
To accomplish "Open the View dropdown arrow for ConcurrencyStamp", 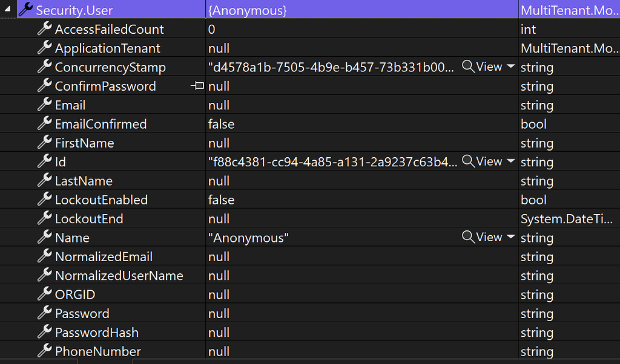I will coord(510,67).
